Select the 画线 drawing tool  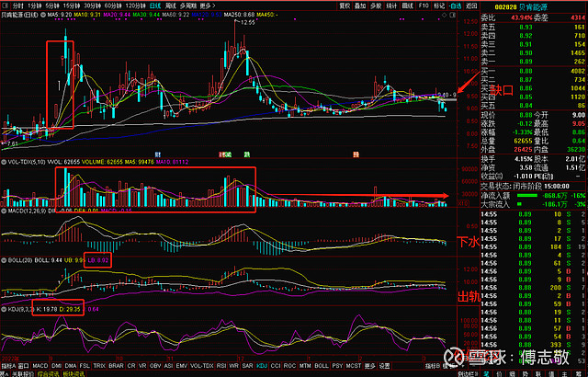click(408, 5)
